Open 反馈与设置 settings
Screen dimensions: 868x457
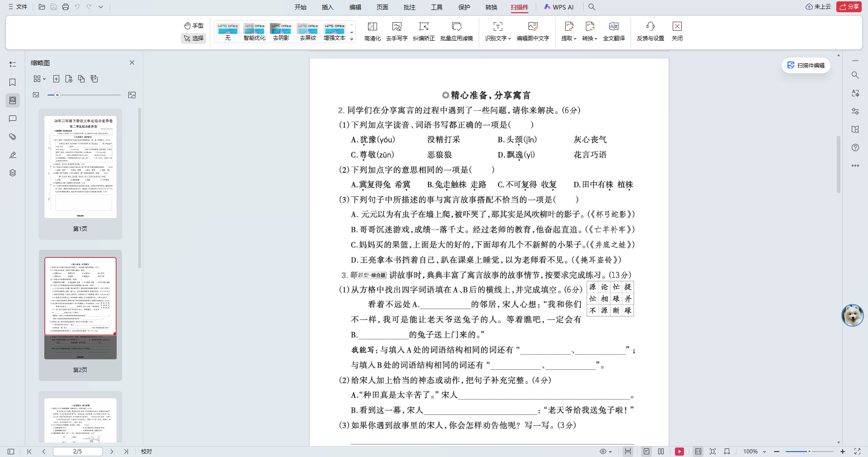pyautogui.click(x=650, y=31)
